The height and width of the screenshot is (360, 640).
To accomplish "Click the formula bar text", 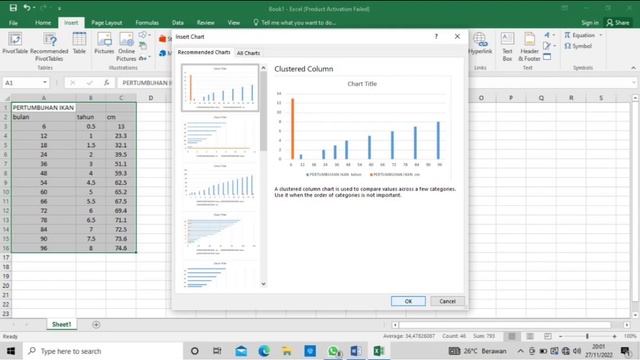I will point(147,83).
